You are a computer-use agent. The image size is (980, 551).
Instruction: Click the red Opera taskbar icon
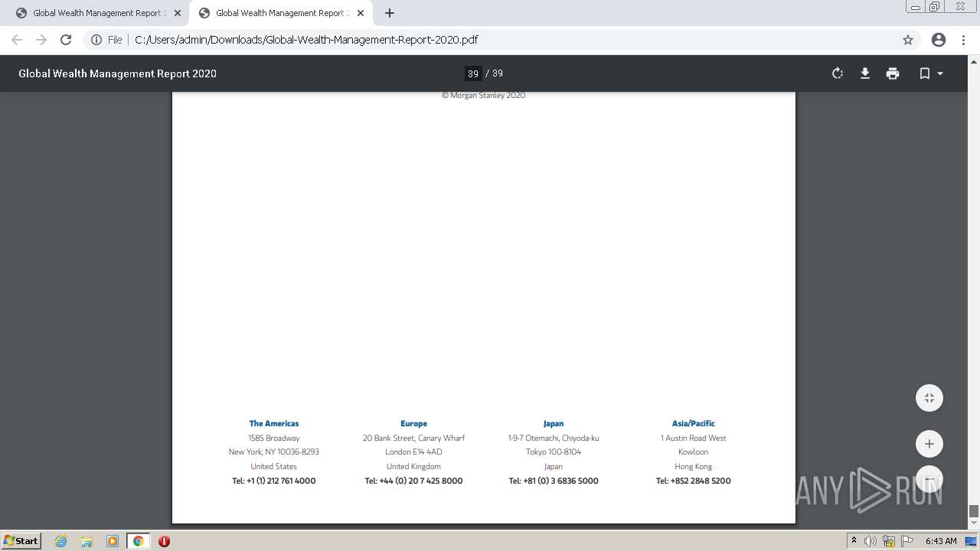164,541
